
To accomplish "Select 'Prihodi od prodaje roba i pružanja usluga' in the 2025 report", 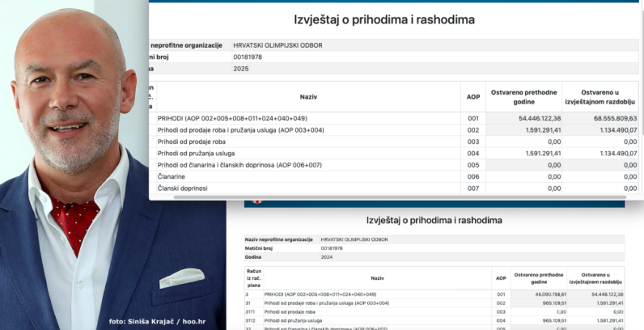I will (x=216, y=130).
